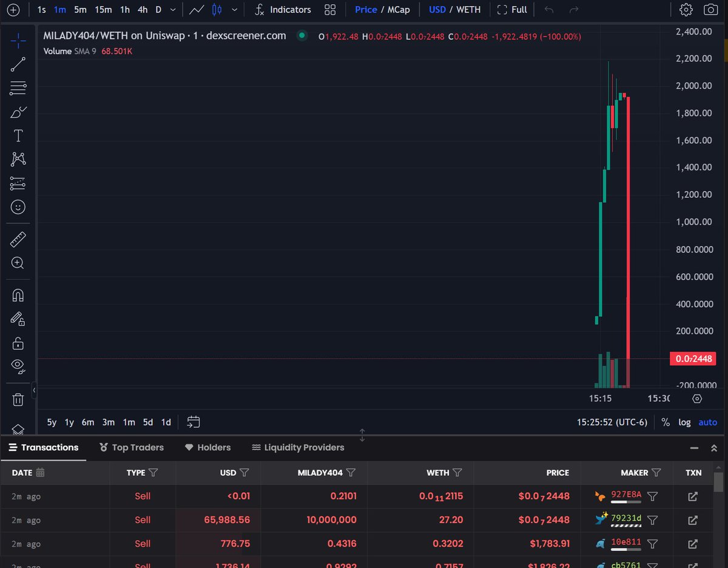
Task: Open the object tree layers icon
Action: [18, 428]
